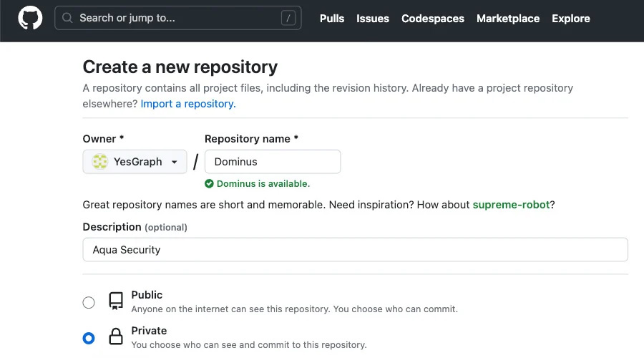This screenshot has height=358, width=644.
Task: Focus the Description field with Aqua Security
Action: pos(355,250)
